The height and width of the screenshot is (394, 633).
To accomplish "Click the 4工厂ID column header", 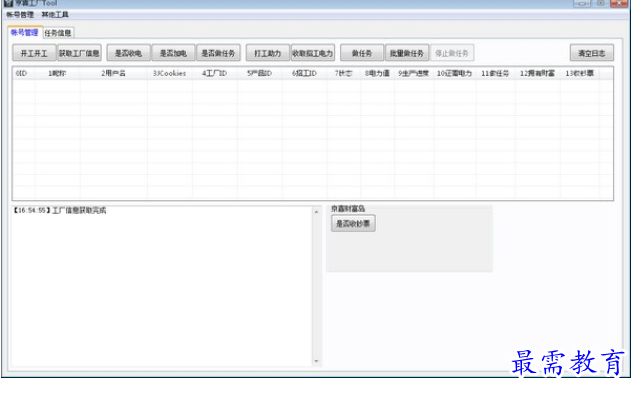I will (214, 73).
